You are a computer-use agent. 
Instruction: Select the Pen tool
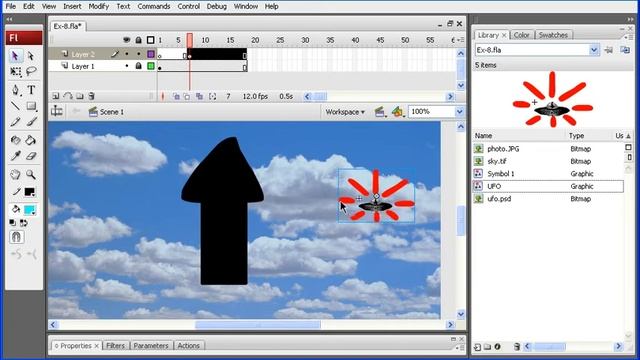coord(16,90)
